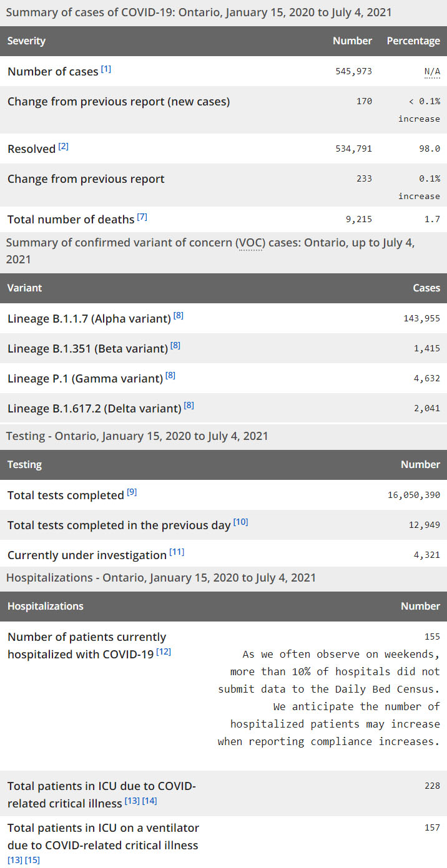Open footnote 8 beside Beta variant
The width and height of the screenshot is (447, 868).
pos(175,346)
